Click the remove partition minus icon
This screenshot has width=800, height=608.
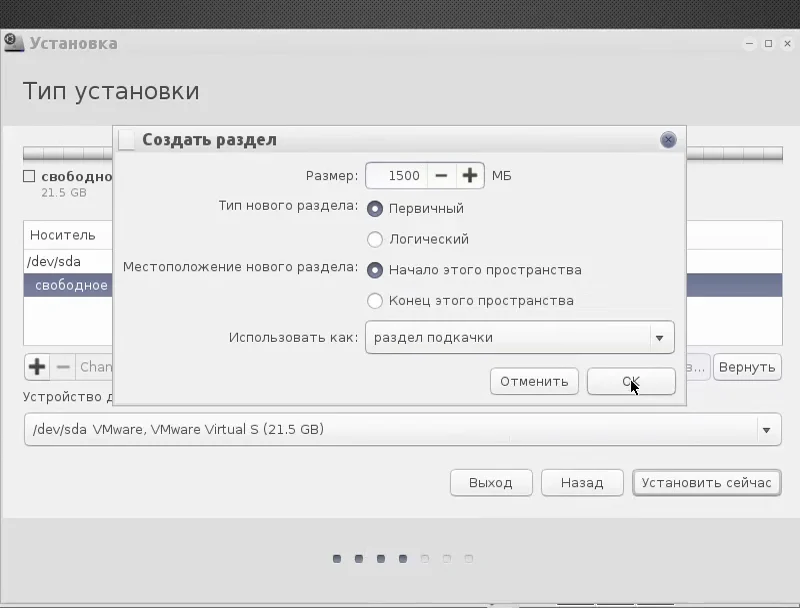coord(63,367)
